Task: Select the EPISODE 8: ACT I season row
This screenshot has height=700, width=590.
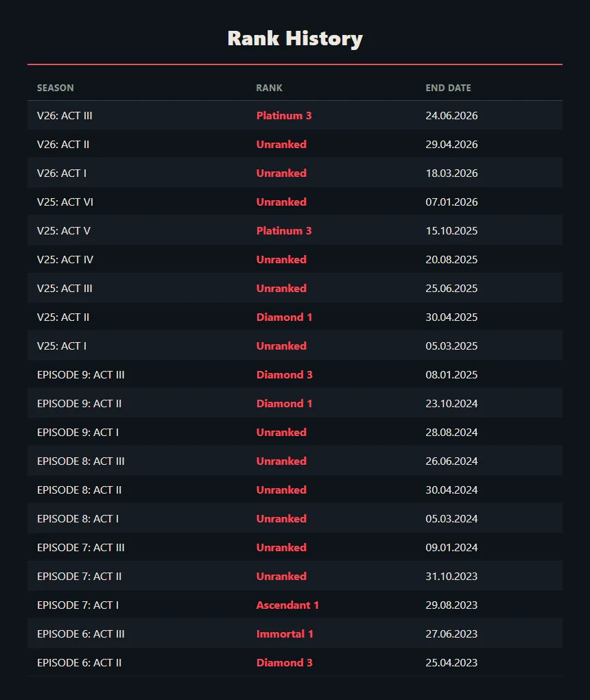Action: pyautogui.click(x=295, y=519)
